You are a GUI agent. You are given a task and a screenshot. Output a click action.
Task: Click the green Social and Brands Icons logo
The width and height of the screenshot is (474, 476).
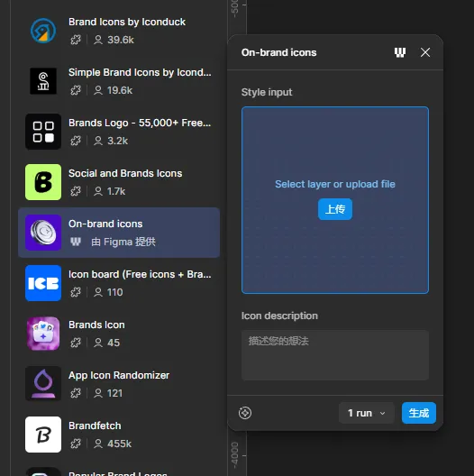43,182
